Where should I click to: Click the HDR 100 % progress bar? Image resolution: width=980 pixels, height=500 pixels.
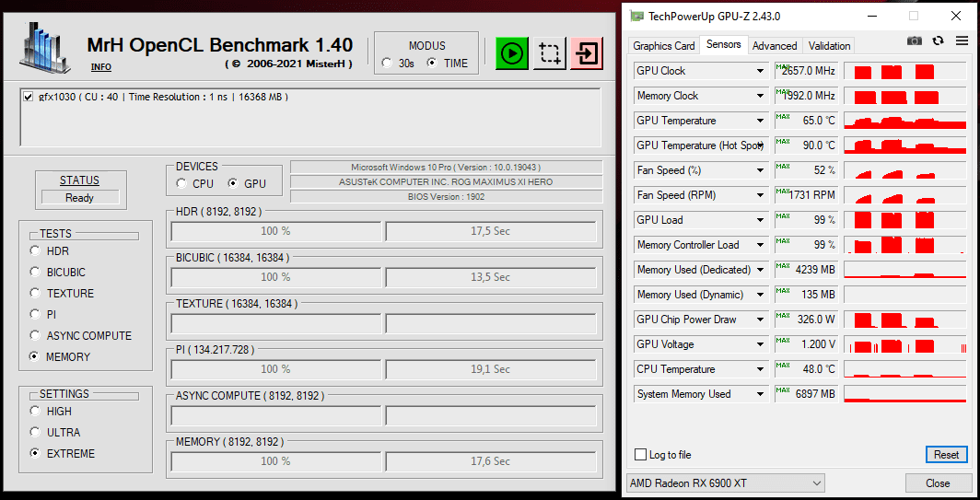[x=275, y=230]
